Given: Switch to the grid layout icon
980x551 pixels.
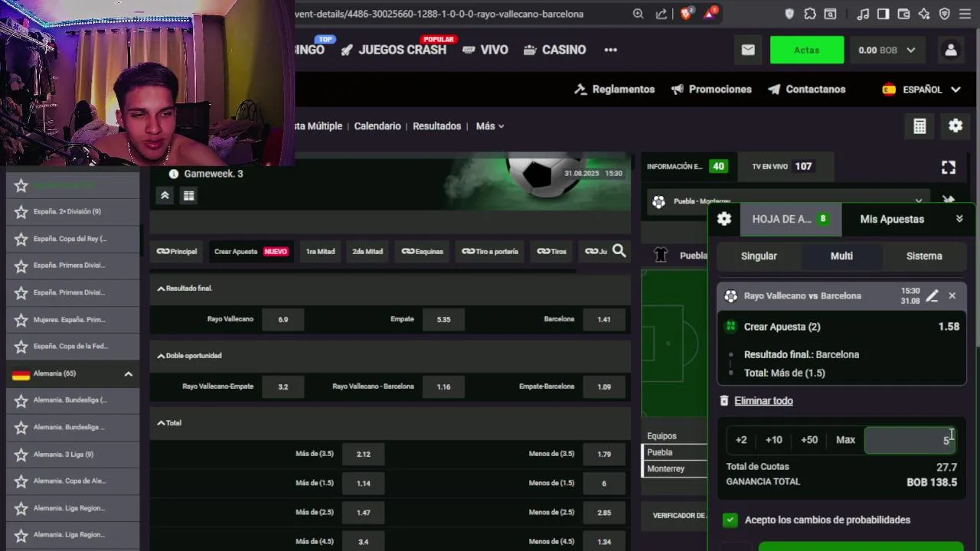Looking at the screenshot, I should 188,196.
